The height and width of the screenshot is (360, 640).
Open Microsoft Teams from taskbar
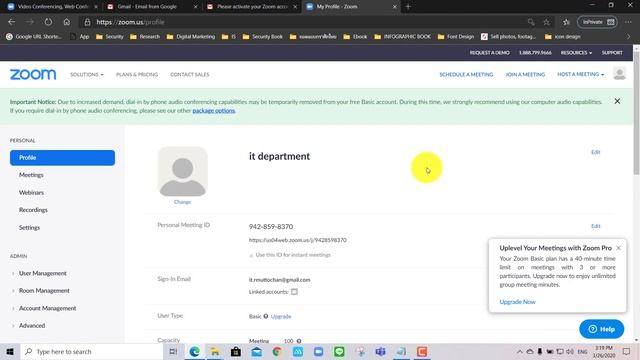(380, 351)
